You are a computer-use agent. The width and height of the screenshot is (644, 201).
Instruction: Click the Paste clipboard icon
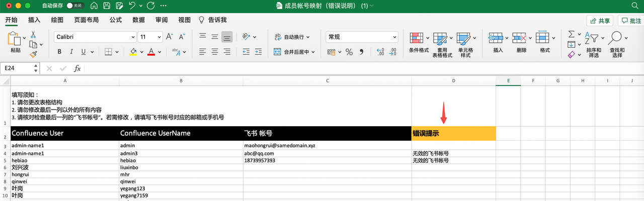coord(15,38)
